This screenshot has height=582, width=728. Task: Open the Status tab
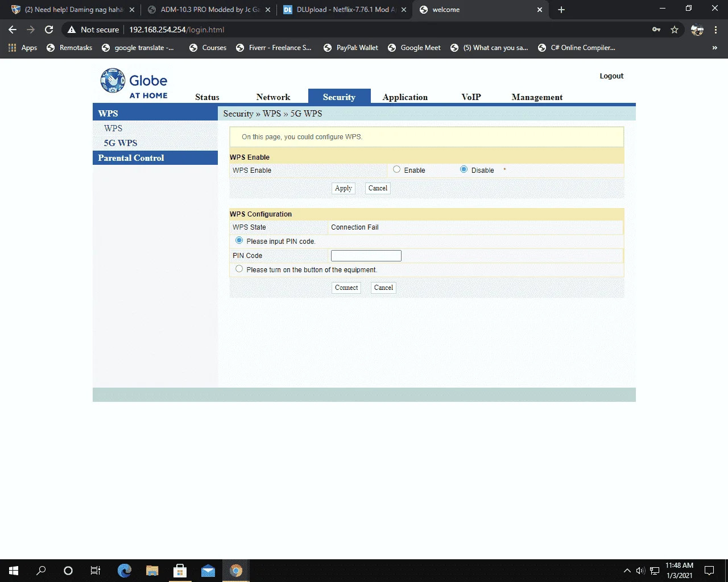pyautogui.click(x=207, y=97)
